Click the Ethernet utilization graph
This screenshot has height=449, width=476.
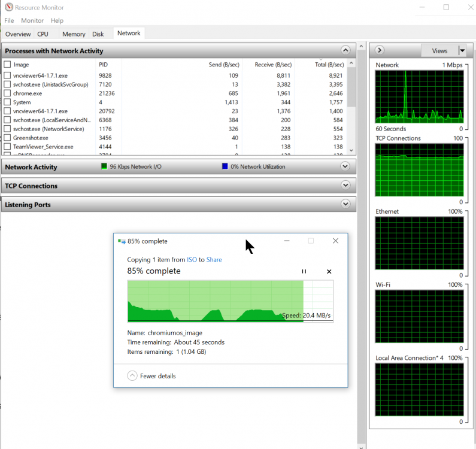click(x=419, y=243)
